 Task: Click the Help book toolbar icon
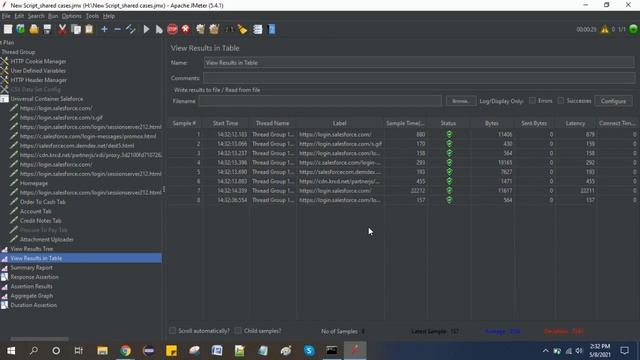pyautogui.click(x=271, y=29)
